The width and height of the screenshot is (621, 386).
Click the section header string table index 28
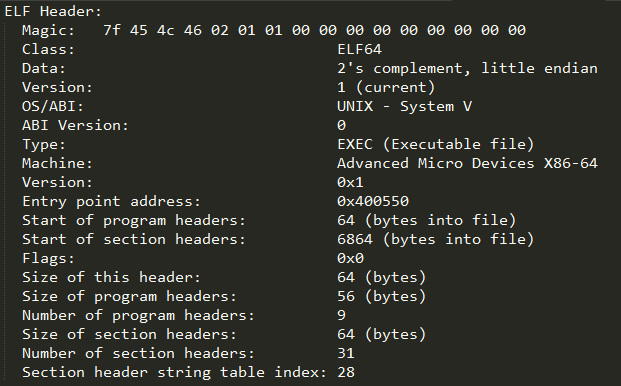[346, 373]
